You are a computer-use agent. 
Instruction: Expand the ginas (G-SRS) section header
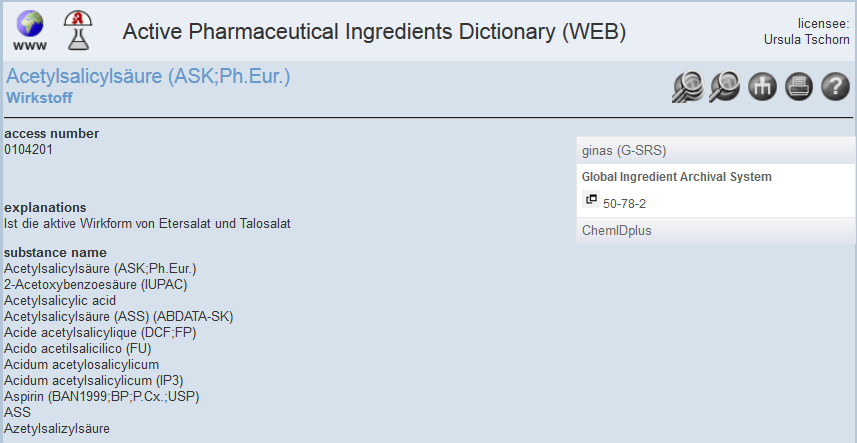[x=716, y=151]
